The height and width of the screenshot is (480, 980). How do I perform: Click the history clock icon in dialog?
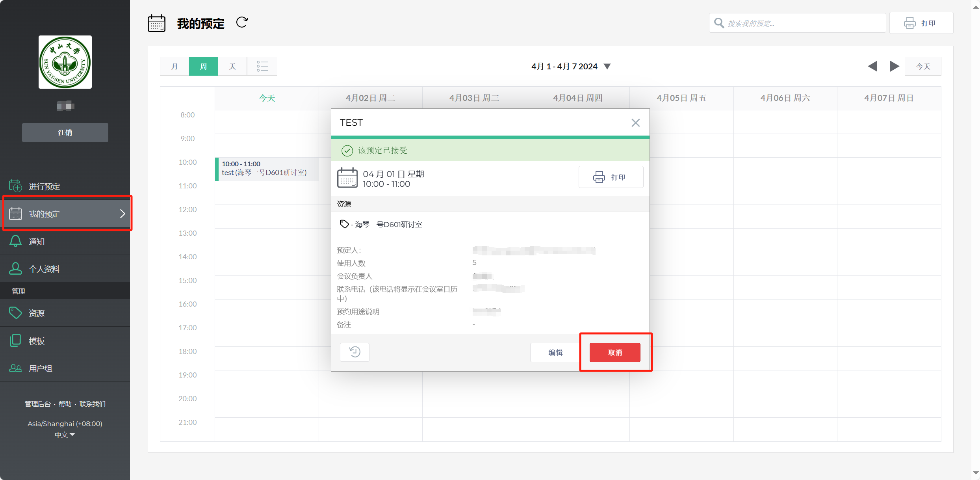[x=355, y=352]
